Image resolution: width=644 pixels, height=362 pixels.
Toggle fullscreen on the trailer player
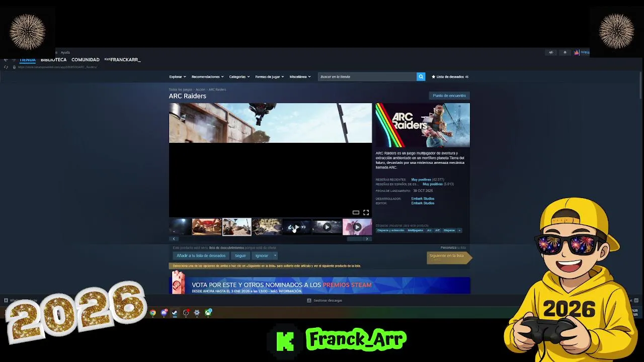(x=366, y=213)
